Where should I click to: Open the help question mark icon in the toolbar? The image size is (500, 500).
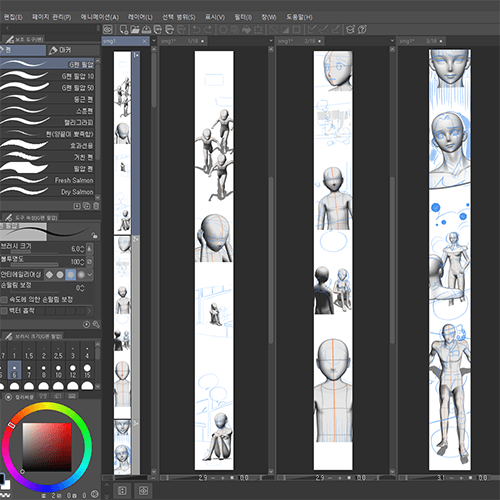(x=362, y=30)
